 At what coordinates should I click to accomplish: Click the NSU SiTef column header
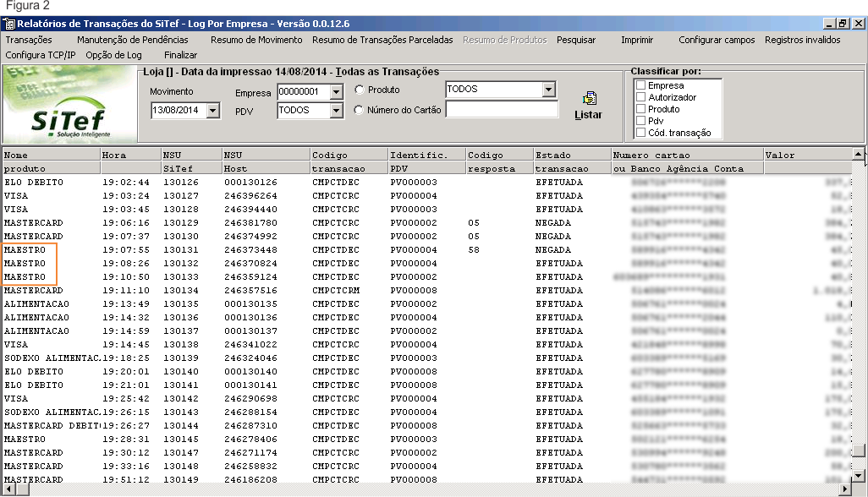click(x=191, y=161)
